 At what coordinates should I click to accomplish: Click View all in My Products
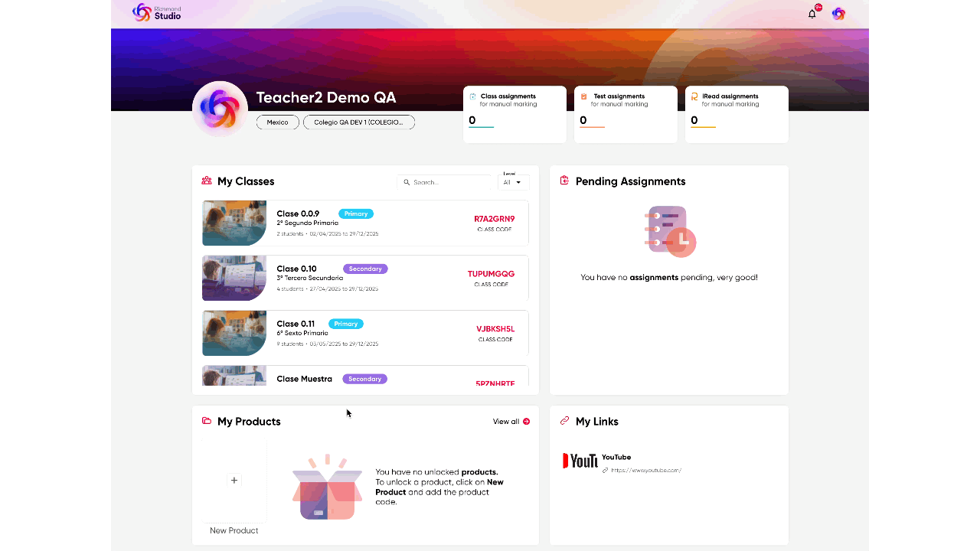(511, 422)
